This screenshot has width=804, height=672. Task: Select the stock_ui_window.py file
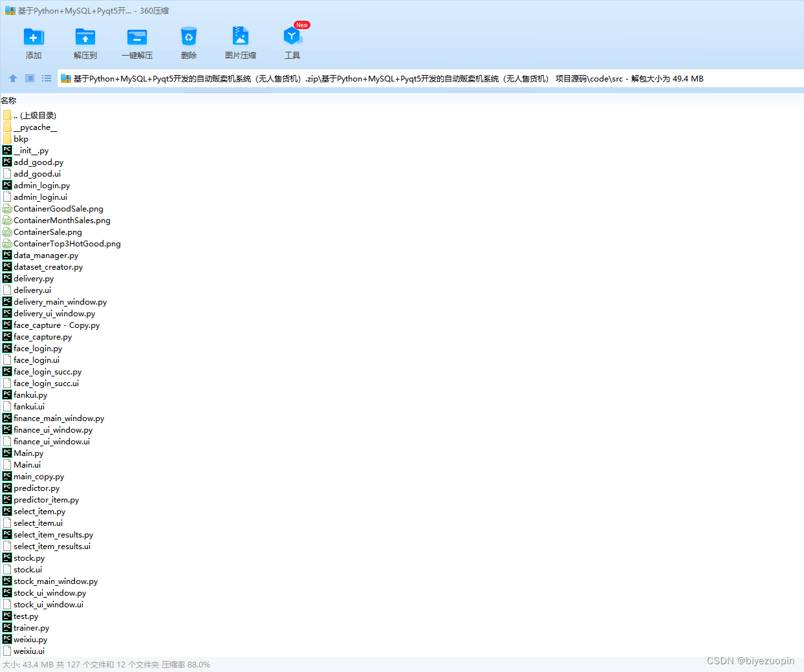pos(45,592)
